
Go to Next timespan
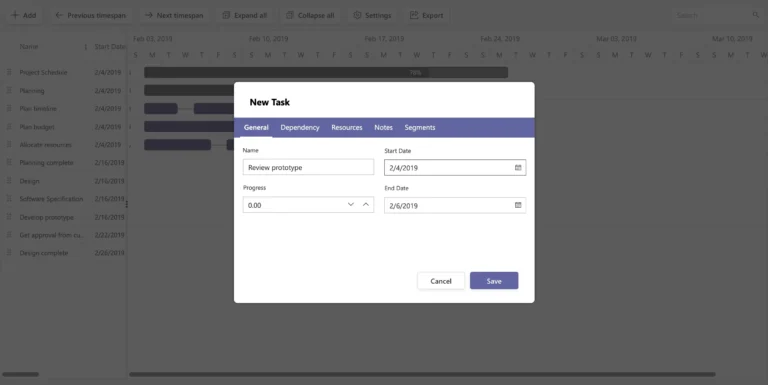tap(174, 15)
